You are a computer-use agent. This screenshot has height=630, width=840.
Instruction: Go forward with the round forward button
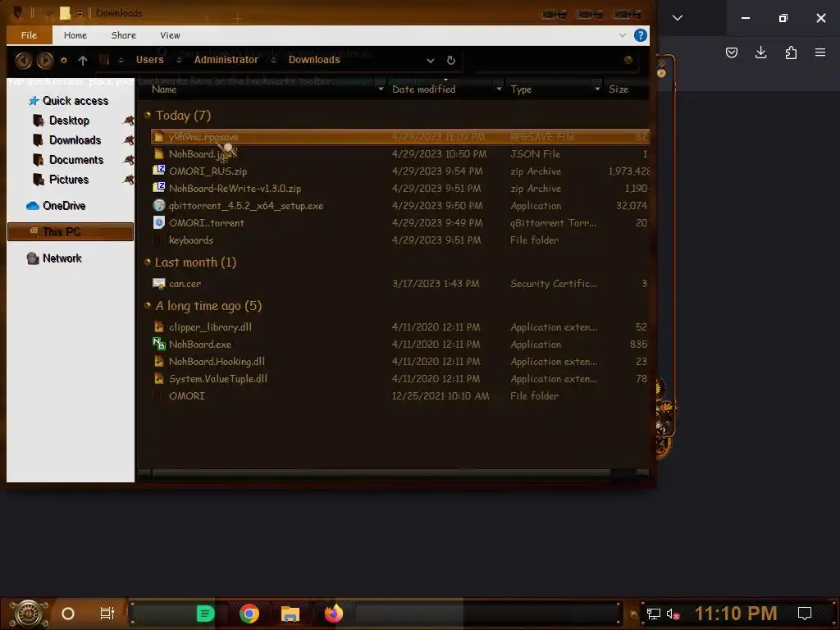(45, 60)
